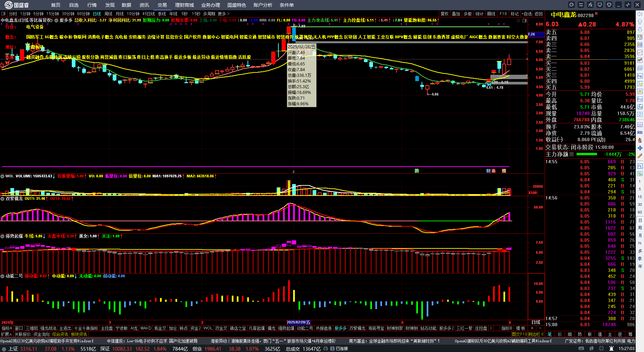Click the gray price-zone bar near 5.18
The image size is (644, 352).
tap(509, 77)
